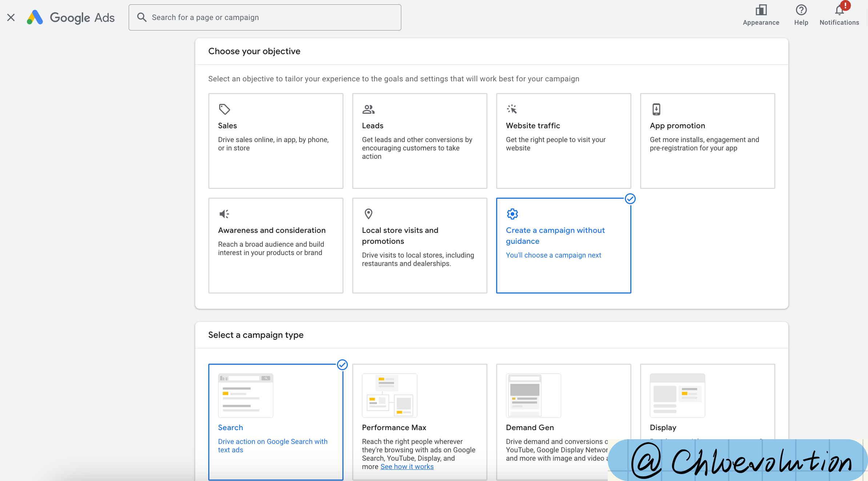The height and width of the screenshot is (481, 868).
Task: Click the Demand Gen thumbnail
Action: point(533,395)
